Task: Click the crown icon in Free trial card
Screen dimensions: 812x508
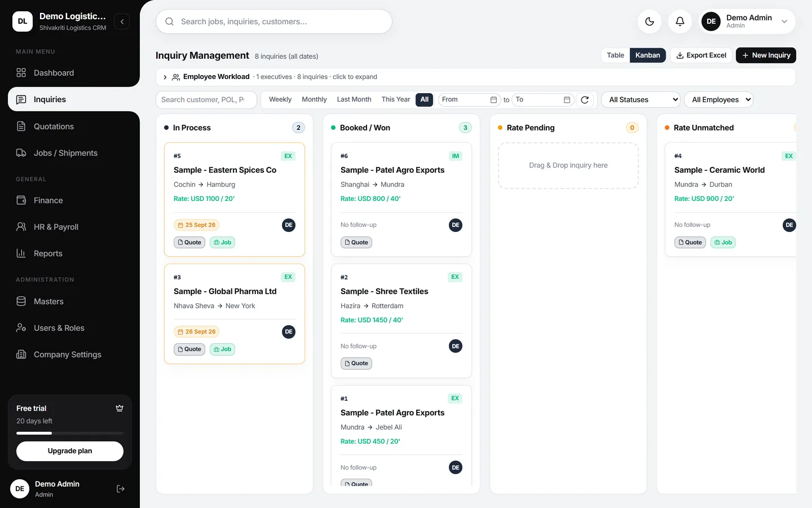Action: pos(120,408)
